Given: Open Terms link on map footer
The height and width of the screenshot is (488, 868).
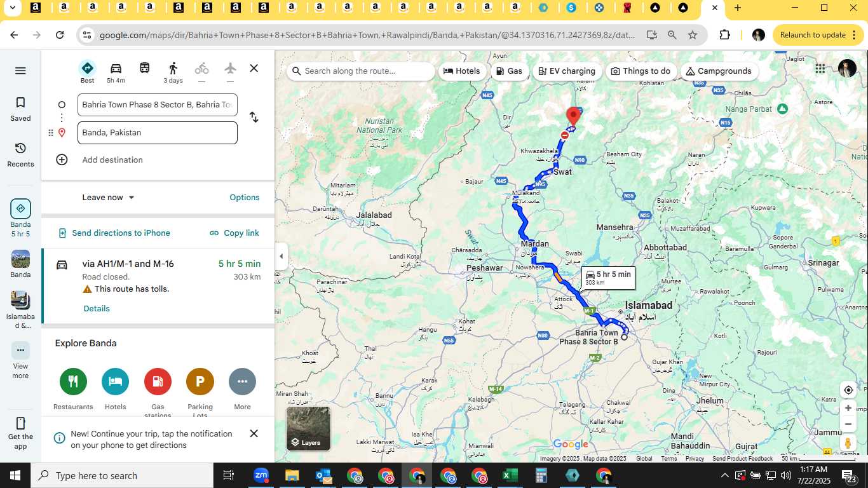Looking at the screenshot, I should pyautogui.click(x=668, y=458).
